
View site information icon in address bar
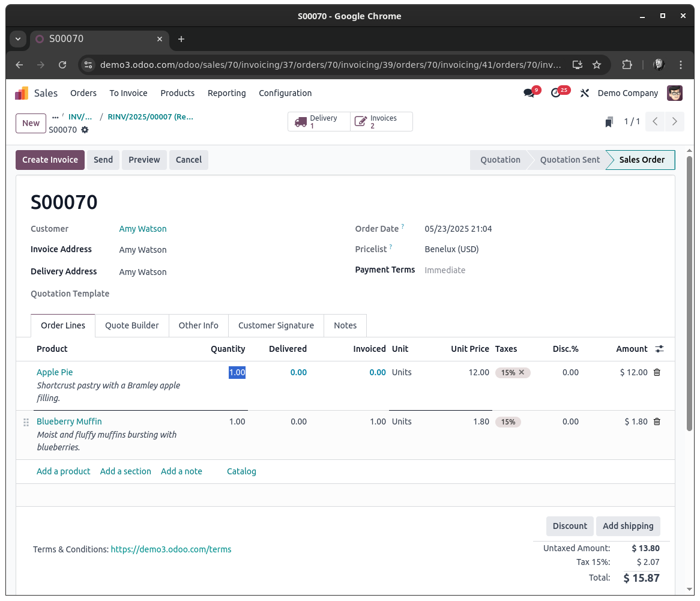(88, 65)
